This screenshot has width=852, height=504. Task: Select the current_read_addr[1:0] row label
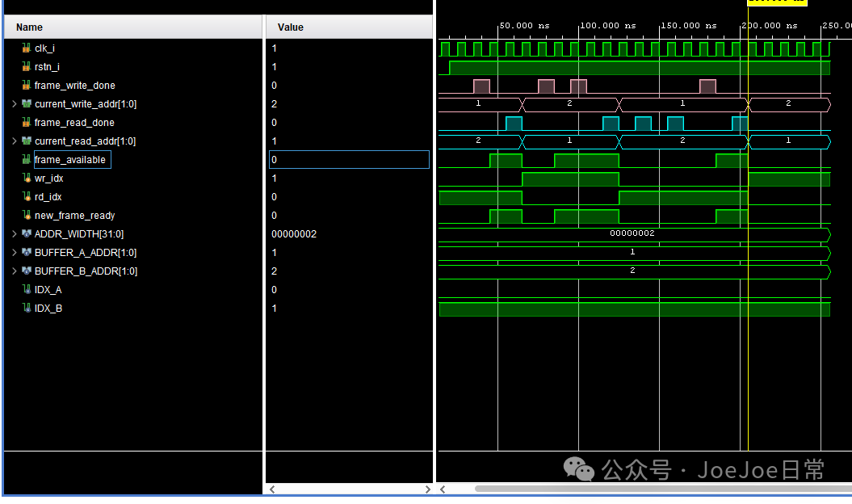[x=85, y=141]
